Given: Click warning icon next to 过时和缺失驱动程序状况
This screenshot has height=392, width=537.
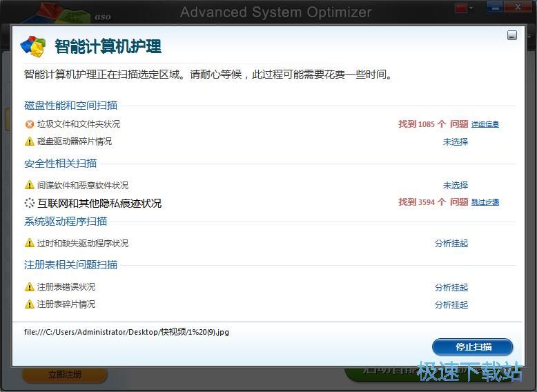Looking at the screenshot, I should [x=30, y=243].
